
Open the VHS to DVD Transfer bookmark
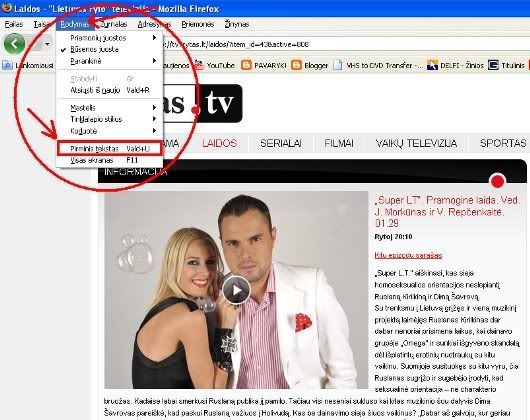pos(378,65)
